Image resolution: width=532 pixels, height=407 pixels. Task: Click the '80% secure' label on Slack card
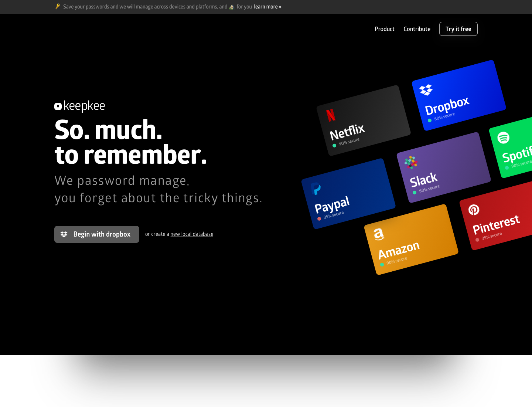coord(429,189)
